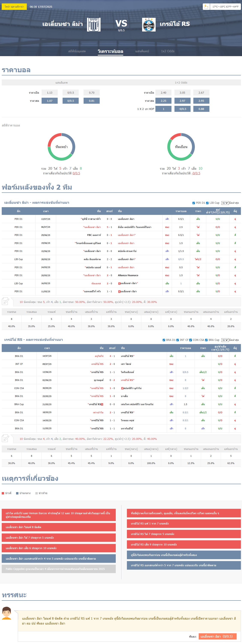The width and height of the screenshot is (242, 644).
Task: Uncheck the INT CF league filter
Action: click(178, 340)
